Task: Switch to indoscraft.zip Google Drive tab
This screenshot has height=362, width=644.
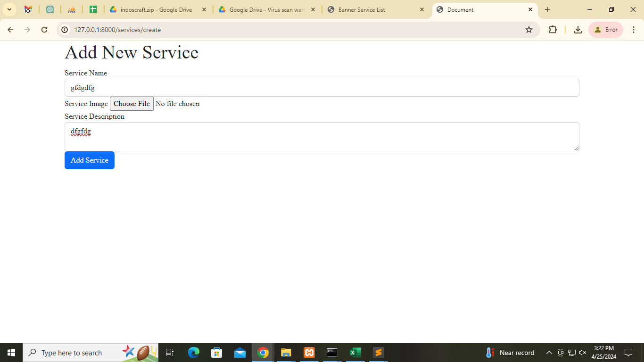Action: [156, 9]
